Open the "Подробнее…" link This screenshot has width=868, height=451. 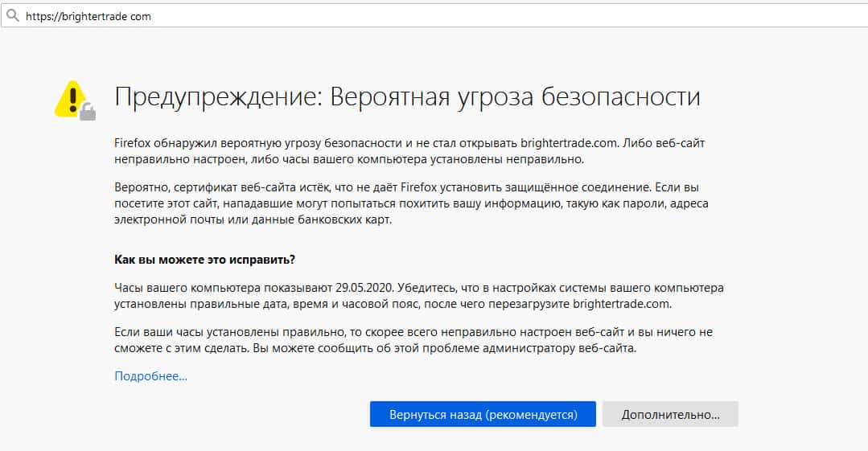coord(150,375)
